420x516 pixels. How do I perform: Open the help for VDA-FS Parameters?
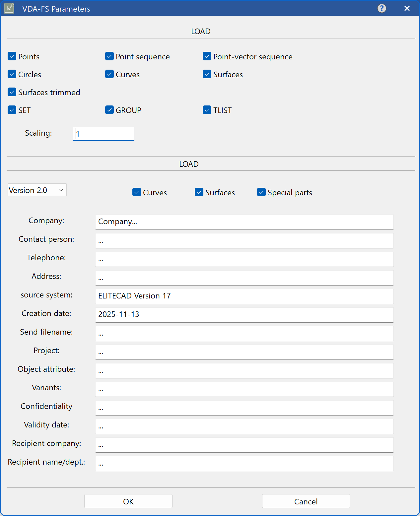[x=382, y=8]
